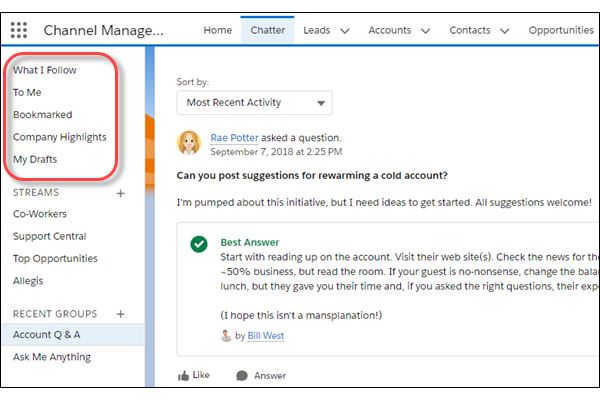Open the Bookmarked feed
Screen dimensions: 600x403
(x=42, y=114)
